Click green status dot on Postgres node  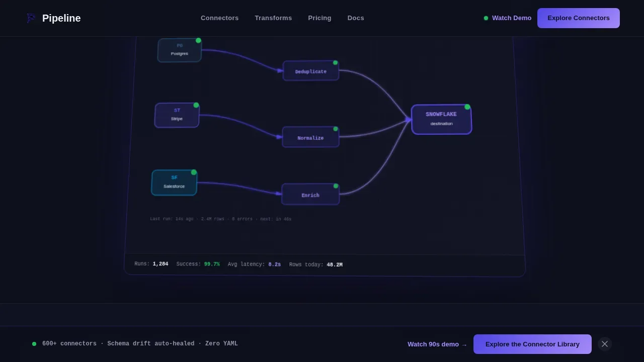[198, 40]
